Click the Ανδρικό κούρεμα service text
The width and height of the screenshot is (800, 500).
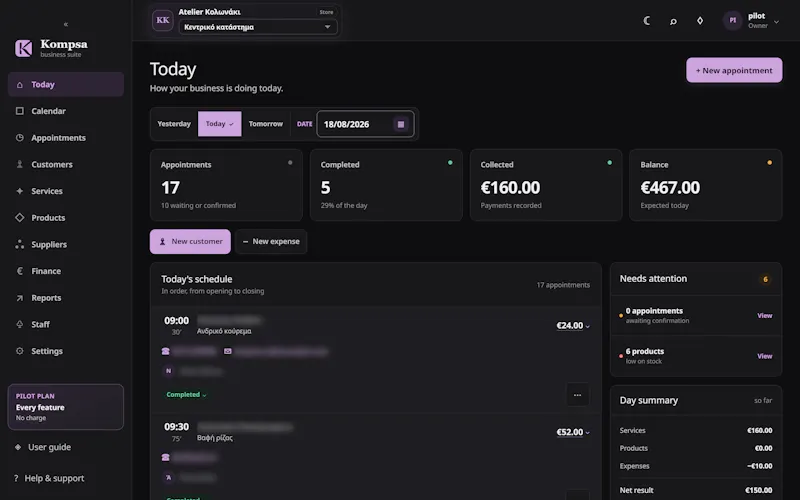(224, 331)
